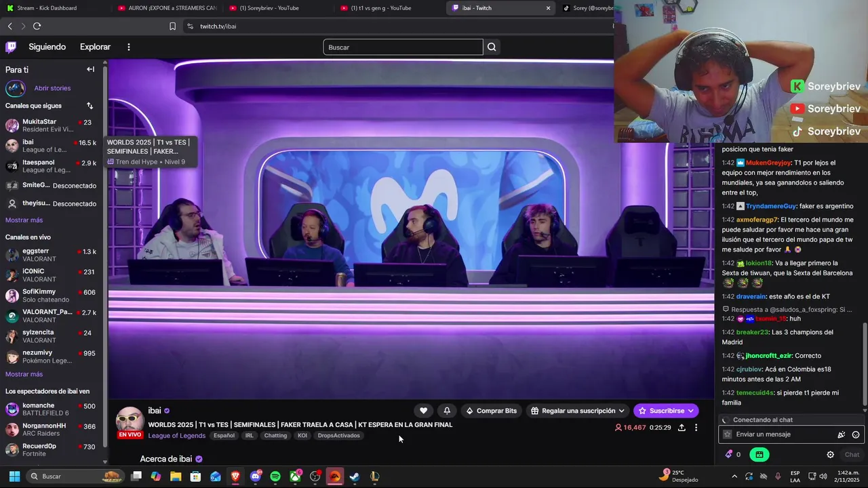Open nezumivy channel in sidebar

[52, 357]
